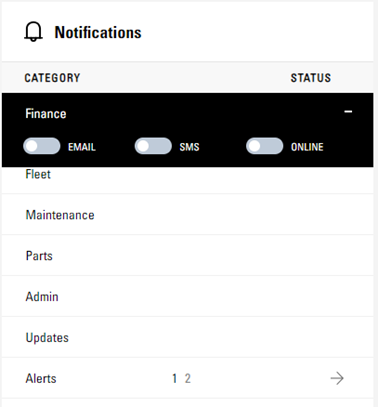
Task: Open the Admin category row
Action: click(x=187, y=297)
